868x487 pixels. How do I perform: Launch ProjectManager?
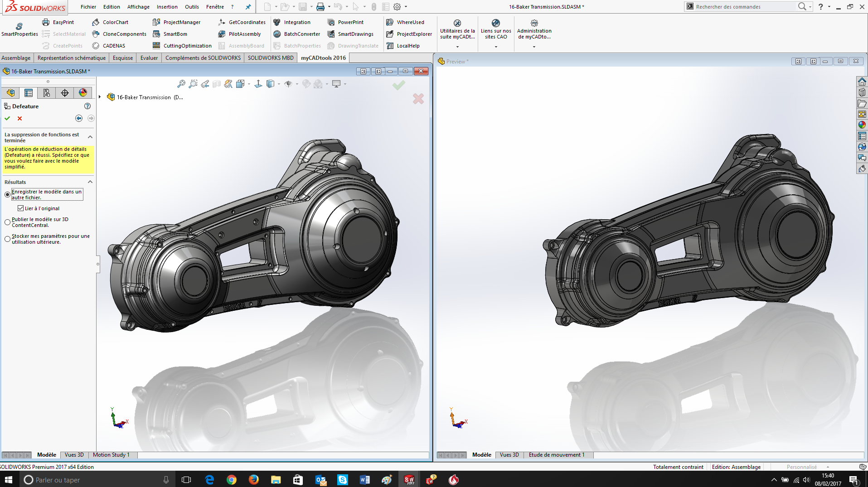click(x=177, y=22)
